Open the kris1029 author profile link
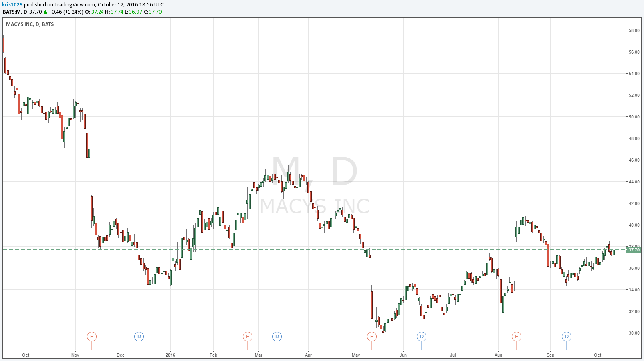644x361 pixels. (13, 4)
